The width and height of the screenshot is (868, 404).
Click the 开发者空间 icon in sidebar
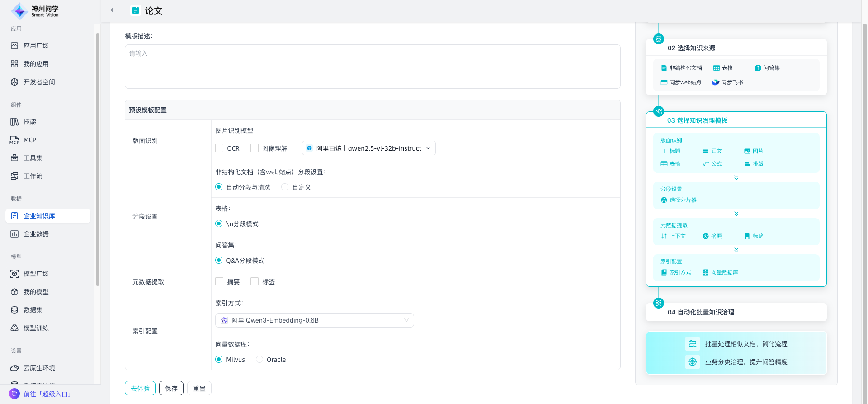(x=14, y=82)
